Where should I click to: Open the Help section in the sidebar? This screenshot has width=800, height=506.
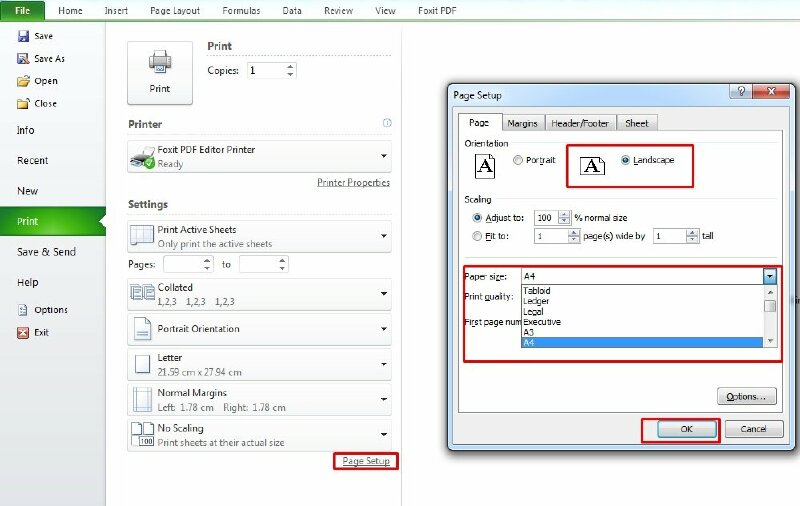click(28, 283)
